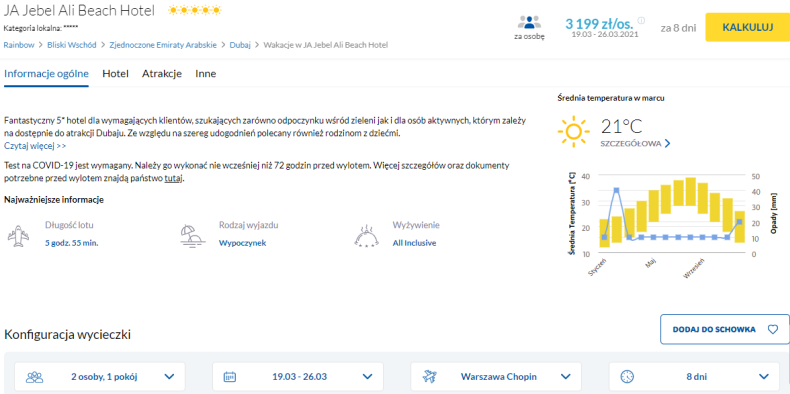Click the '19.03 - 26.03.2021' date text
Screen dimensions: 790x394
tap(605, 35)
